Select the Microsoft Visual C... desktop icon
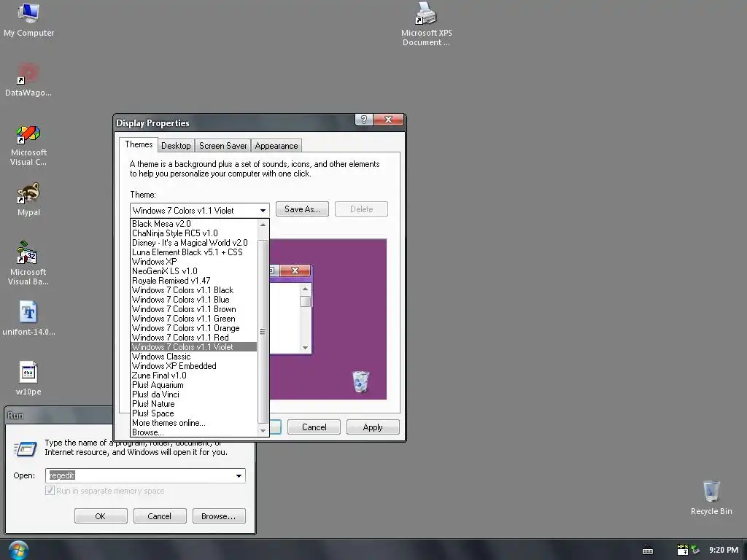Image resolution: width=747 pixels, height=560 pixels. (28, 145)
